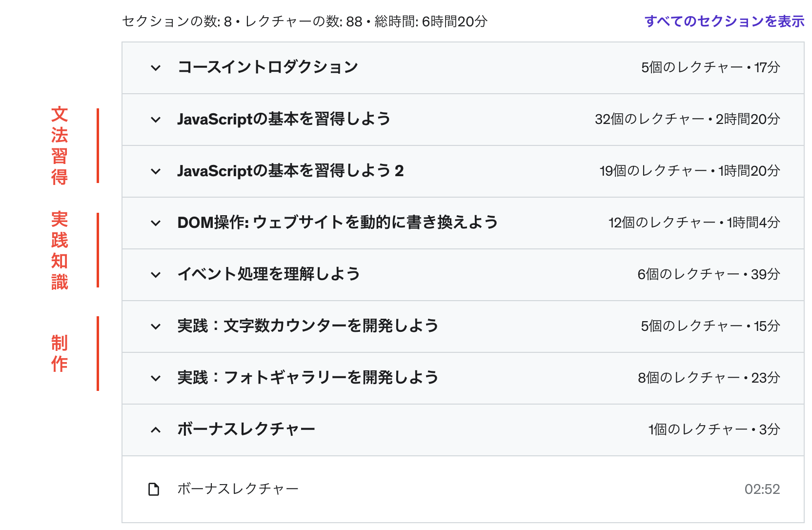Screen dimensions: 812x530
Task: Expand the JavaScriptの基本を習得しよう 2 chevron
Action: (156, 171)
